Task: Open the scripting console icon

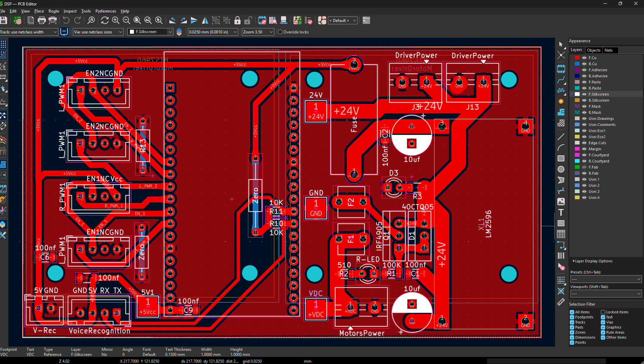Action: tap(366, 20)
